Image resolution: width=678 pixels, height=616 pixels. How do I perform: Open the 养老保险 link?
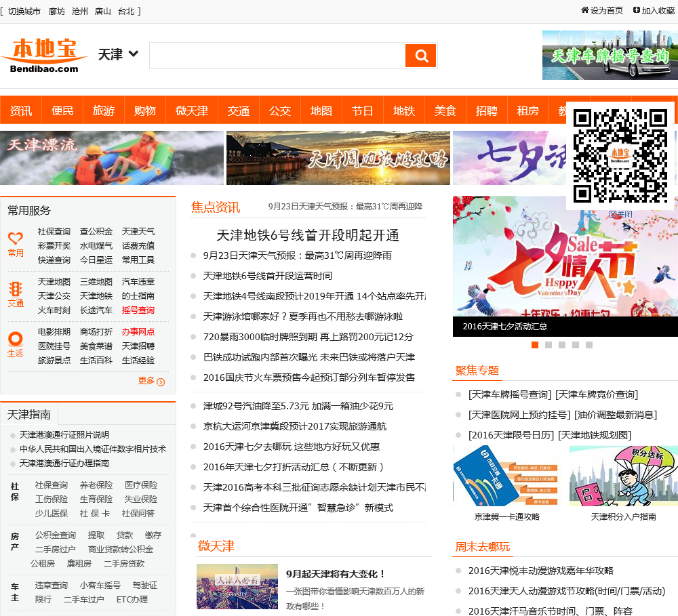tap(96, 485)
